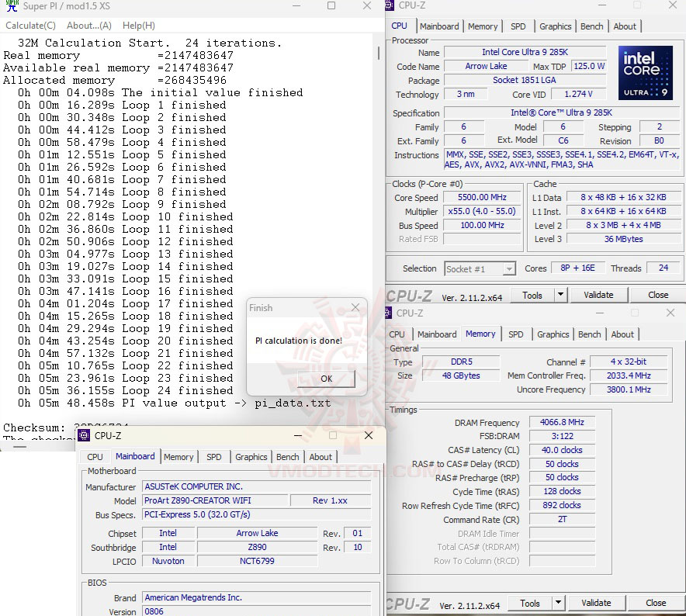The image size is (686, 616).
Task: Click Close button in top CPU-Z window
Action: [x=657, y=296]
